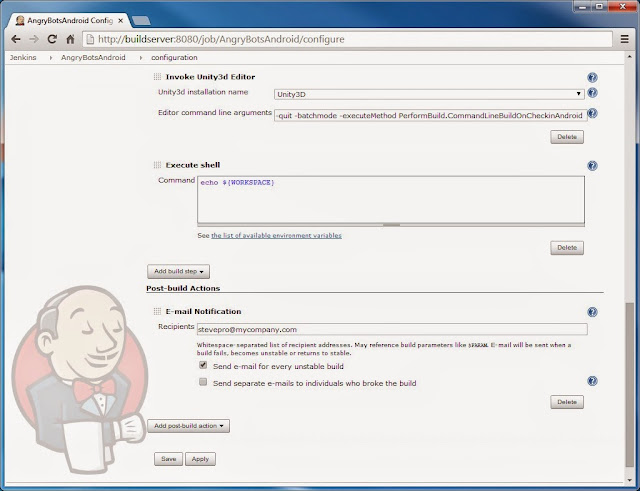This screenshot has width=640, height=491.
Task: Expand breadcrumb arrow after Jenkins
Action: [51, 58]
